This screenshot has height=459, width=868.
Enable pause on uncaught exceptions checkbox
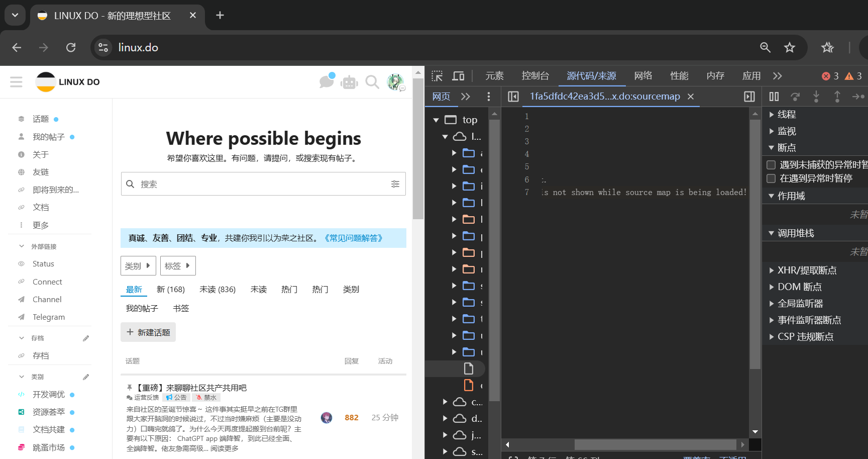(771, 165)
